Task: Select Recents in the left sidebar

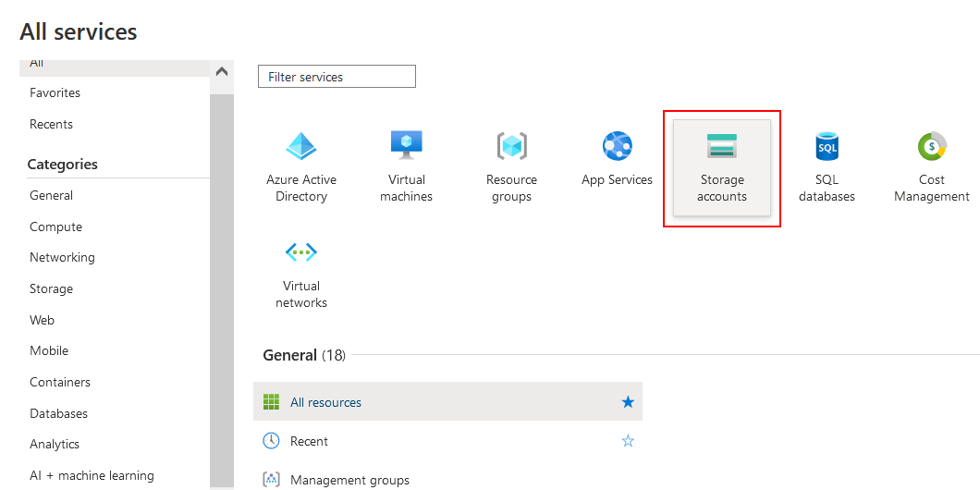Action: click(x=51, y=124)
